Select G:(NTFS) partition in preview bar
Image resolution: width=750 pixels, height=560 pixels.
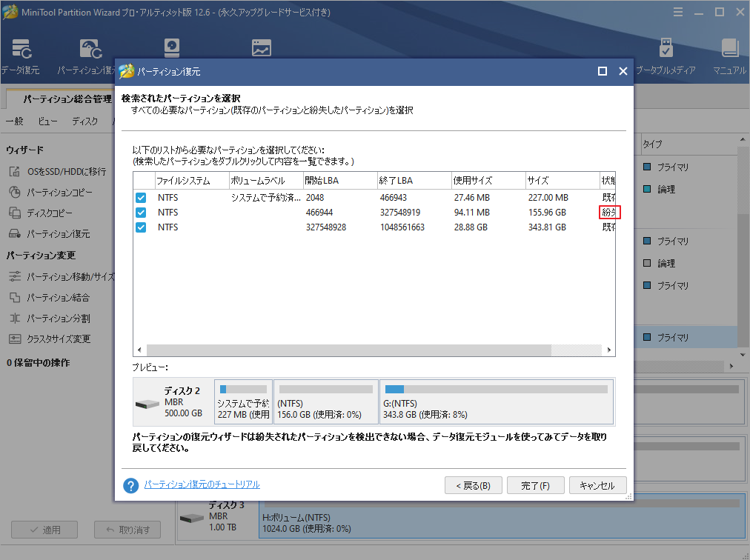[x=496, y=402]
